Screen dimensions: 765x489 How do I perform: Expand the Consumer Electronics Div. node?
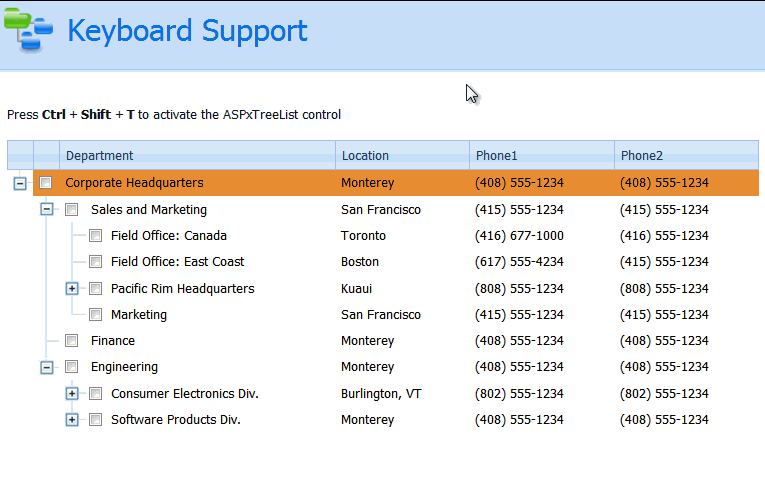point(72,394)
